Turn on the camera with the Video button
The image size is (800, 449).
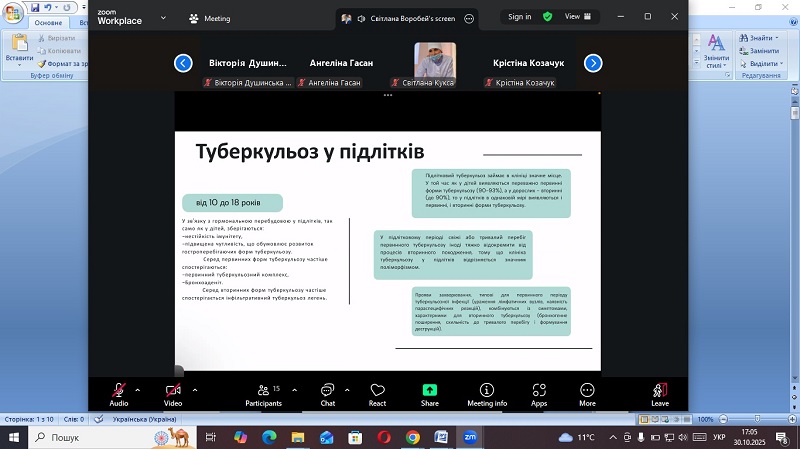(173, 393)
